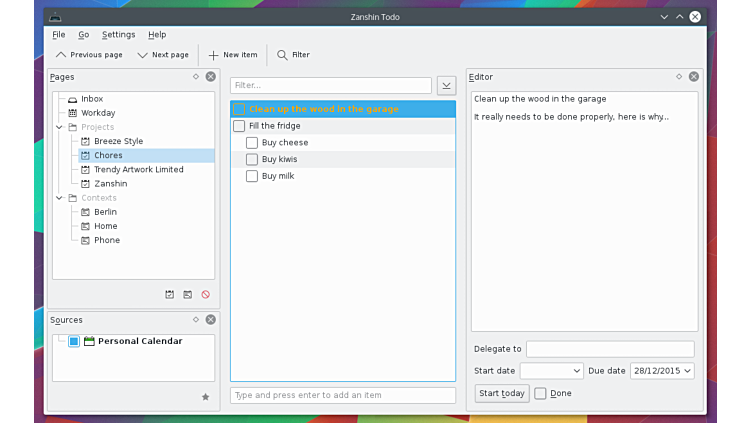Open the Go menu

coord(83,35)
